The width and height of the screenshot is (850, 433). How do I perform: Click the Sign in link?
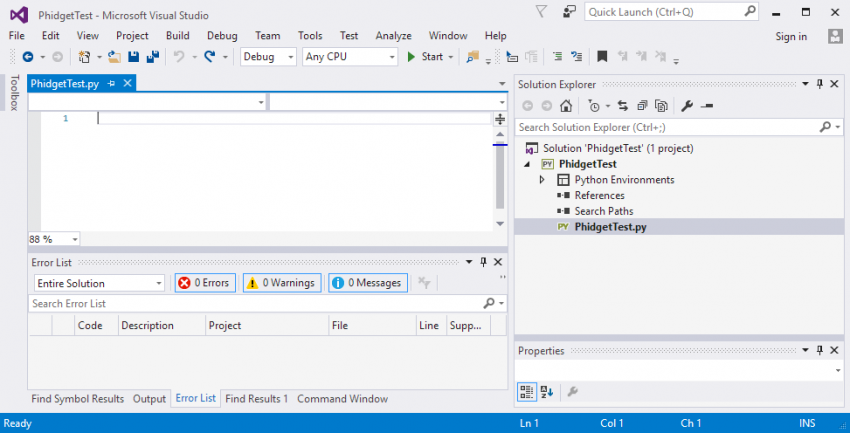[x=791, y=36]
